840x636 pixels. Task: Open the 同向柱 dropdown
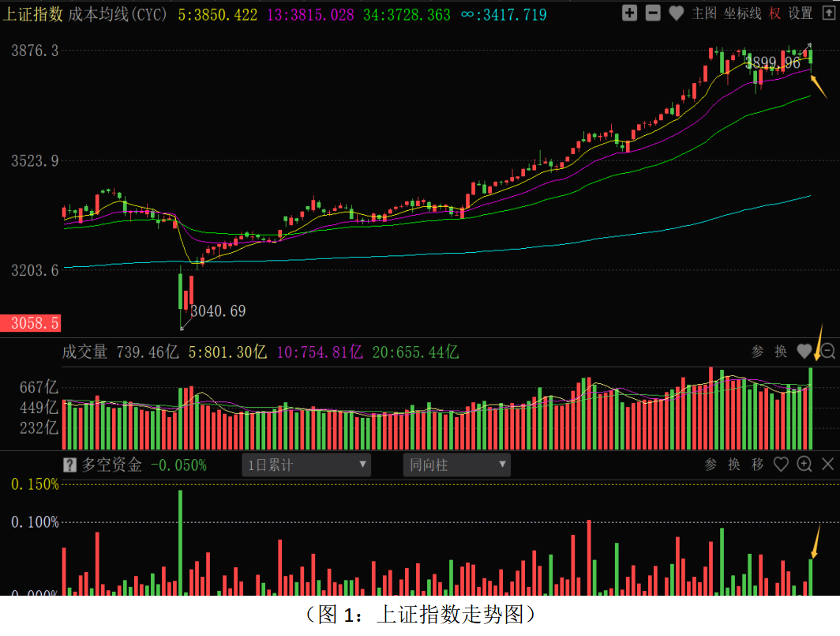pyautogui.click(x=456, y=465)
